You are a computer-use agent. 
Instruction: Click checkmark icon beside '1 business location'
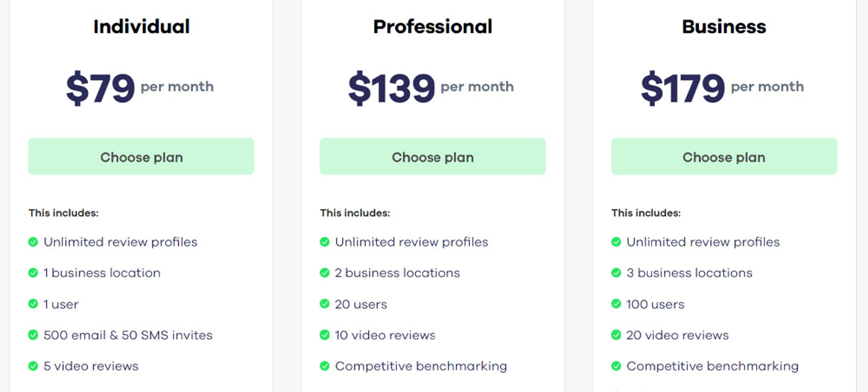pyautogui.click(x=33, y=273)
